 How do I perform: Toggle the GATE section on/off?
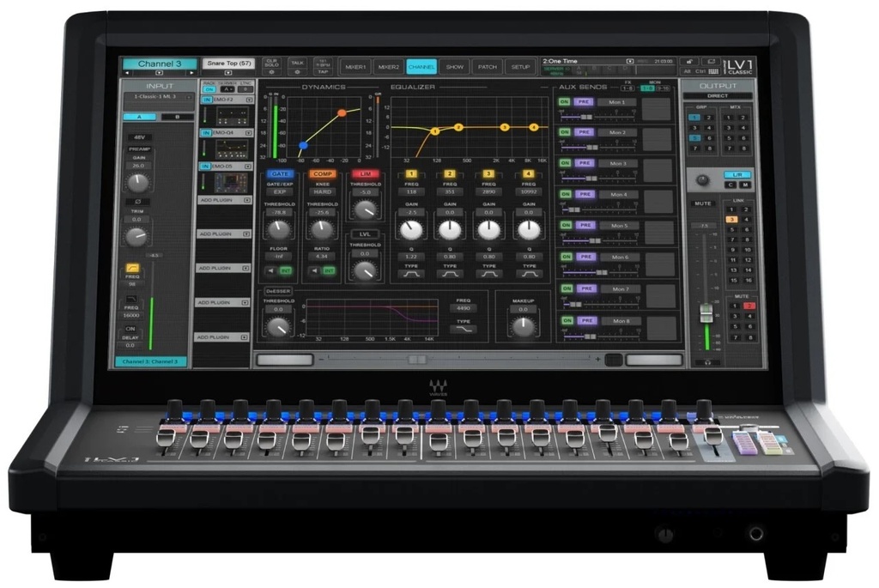pos(280,173)
